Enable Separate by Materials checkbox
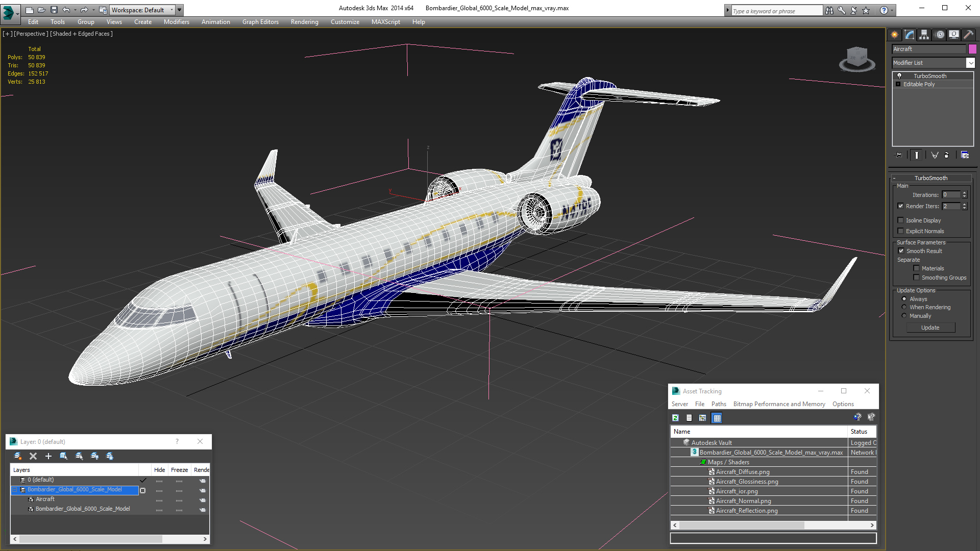Screen dimensions: 980x551 point(917,268)
